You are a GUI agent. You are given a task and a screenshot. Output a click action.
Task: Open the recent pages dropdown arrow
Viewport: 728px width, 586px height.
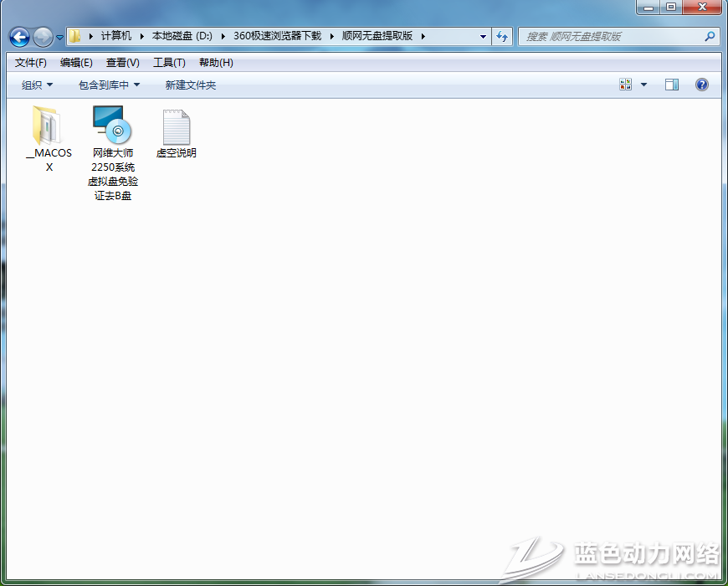coord(59,39)
